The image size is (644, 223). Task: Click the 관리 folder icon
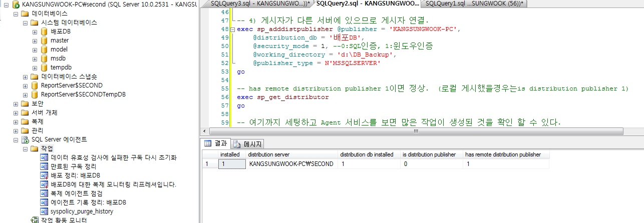(25, 130)
